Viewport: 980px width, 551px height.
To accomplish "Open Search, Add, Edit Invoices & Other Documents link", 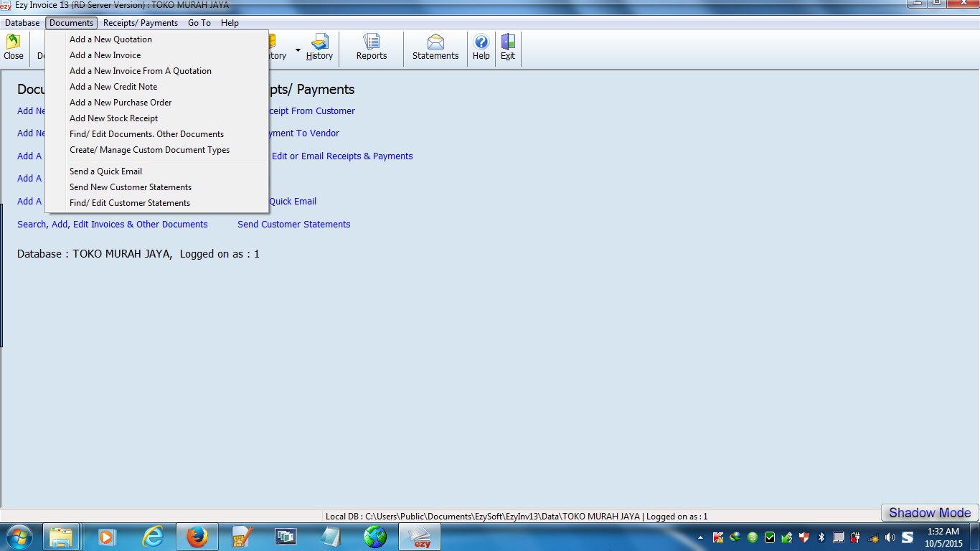I will pos(113,225).
